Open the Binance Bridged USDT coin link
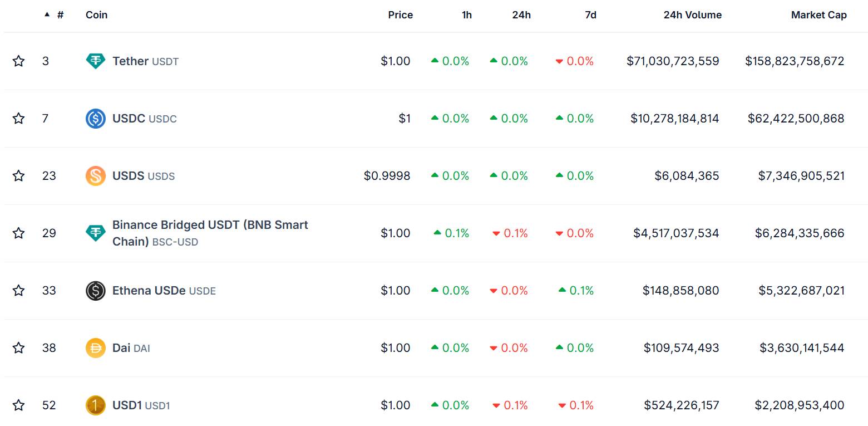The image size is (868, 426). [x=210, y=233]
